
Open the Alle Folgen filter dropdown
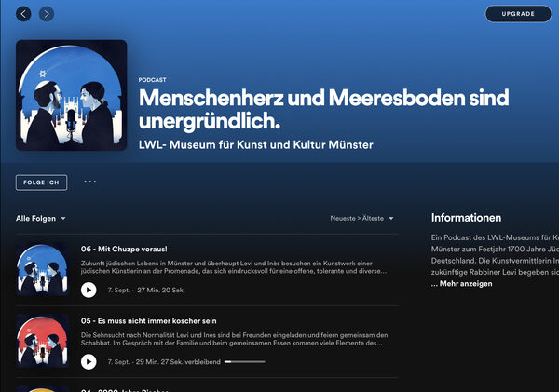click(41, 219)
